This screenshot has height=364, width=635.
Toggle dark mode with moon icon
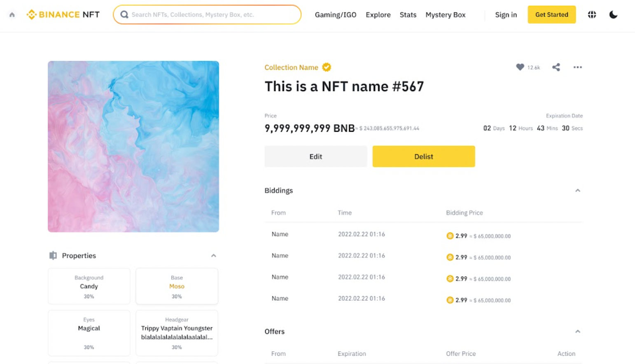613,15
